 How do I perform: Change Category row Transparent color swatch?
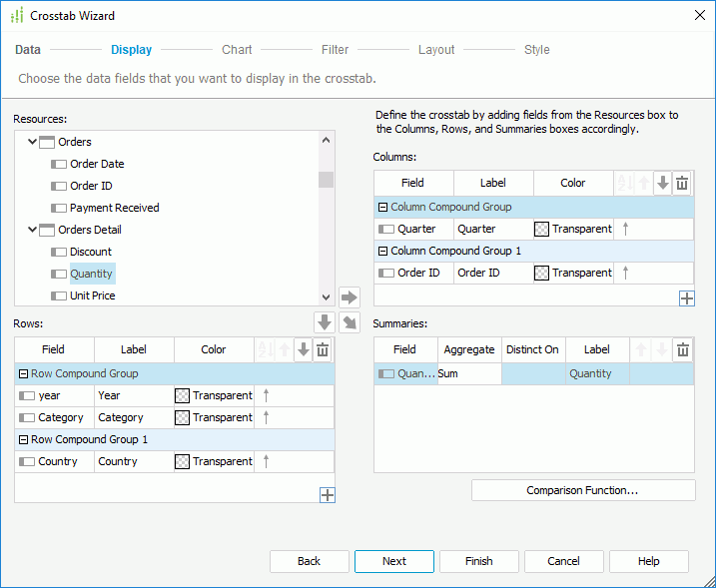(x=182, y=417)
